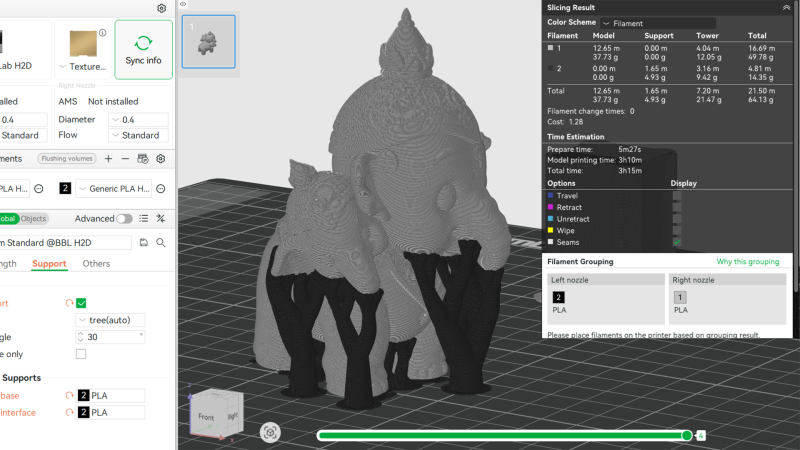Screen dimensions: 800x450
Task: Save the process preset with the disk icon
Action: click(x=144, y=242)
